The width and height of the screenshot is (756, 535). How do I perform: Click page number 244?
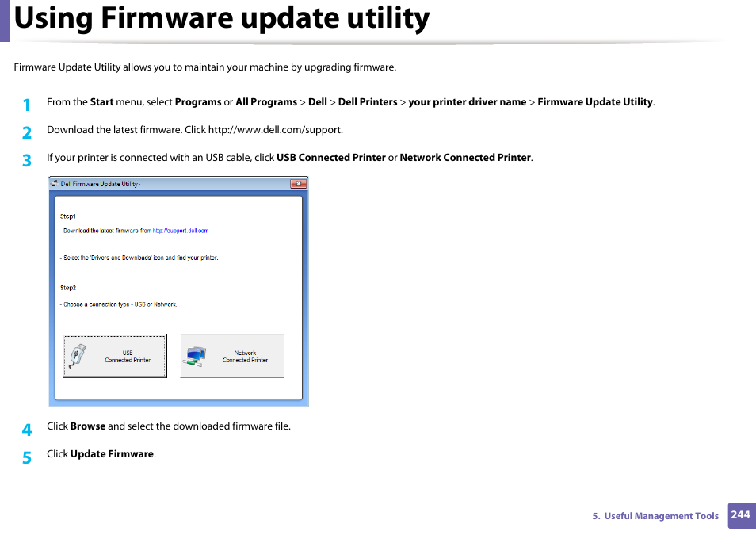(x=740, y=514)
